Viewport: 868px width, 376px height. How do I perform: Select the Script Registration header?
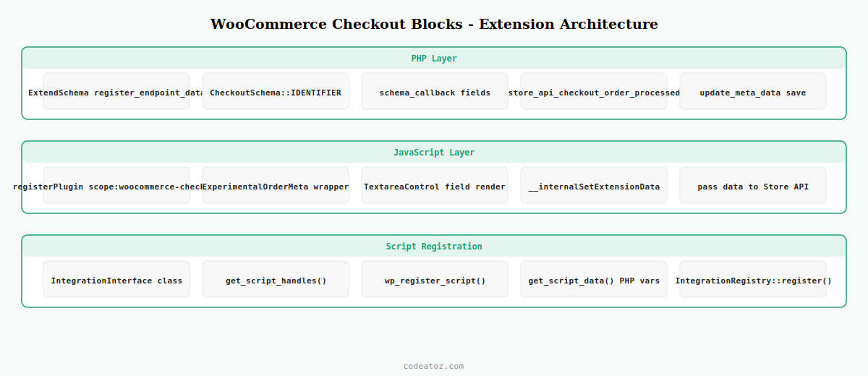tap(434, 247)
